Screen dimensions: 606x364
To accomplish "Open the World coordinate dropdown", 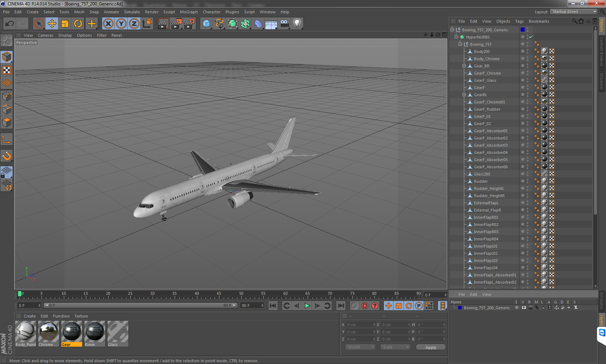I will point(360,347).
